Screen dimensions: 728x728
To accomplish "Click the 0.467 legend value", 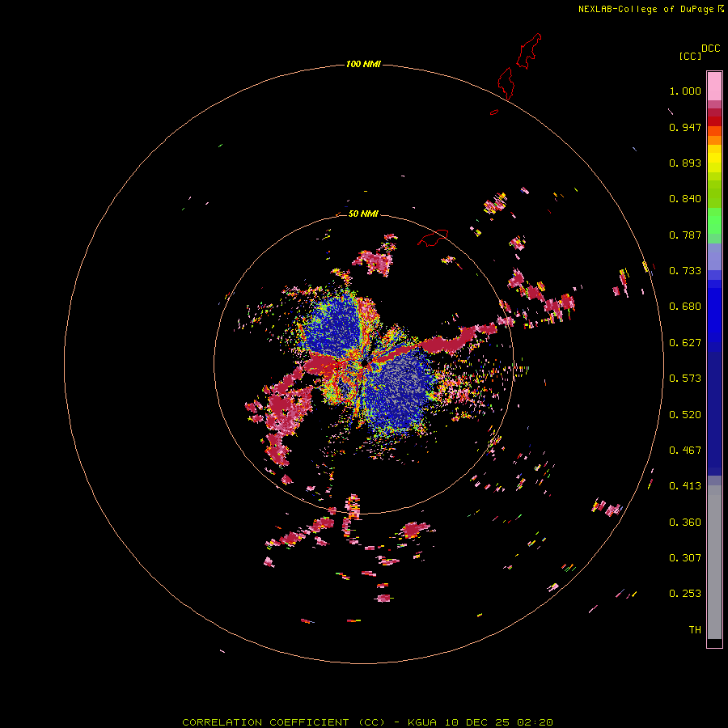I will click(685, 451).
